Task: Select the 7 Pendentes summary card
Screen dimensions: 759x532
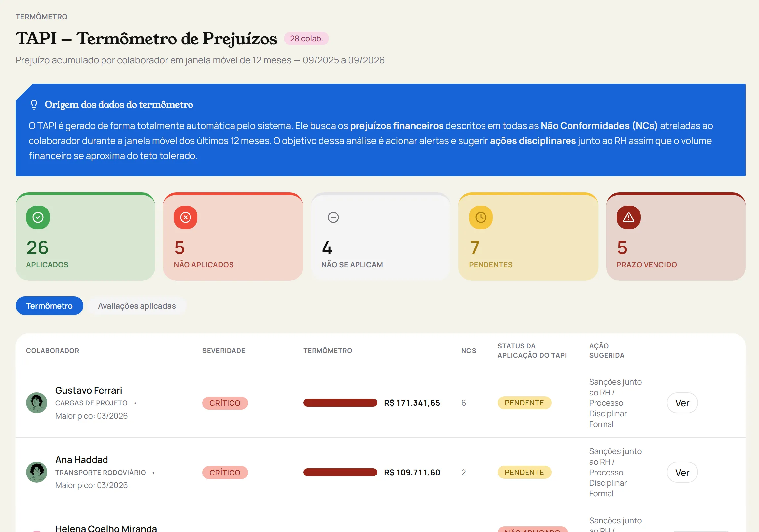Action: [528, 237]
